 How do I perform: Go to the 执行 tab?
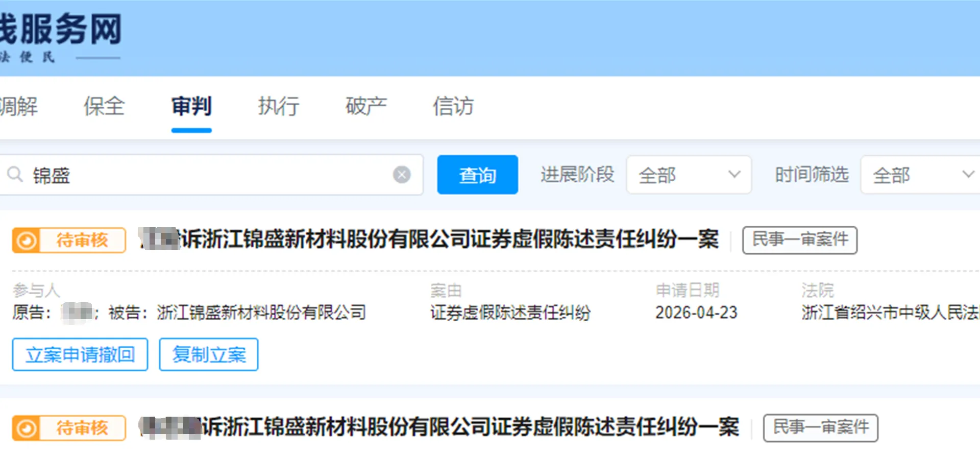tap(279, 106)
